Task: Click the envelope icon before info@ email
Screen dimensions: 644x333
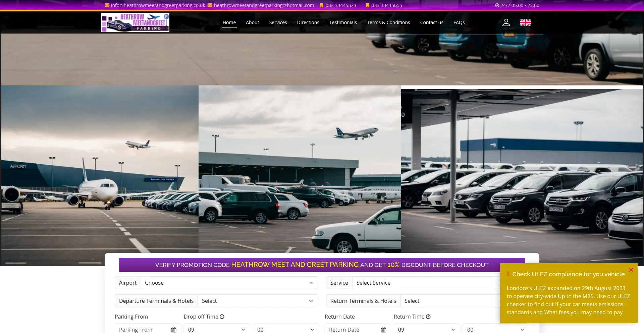Action: [x=107, y=5]
